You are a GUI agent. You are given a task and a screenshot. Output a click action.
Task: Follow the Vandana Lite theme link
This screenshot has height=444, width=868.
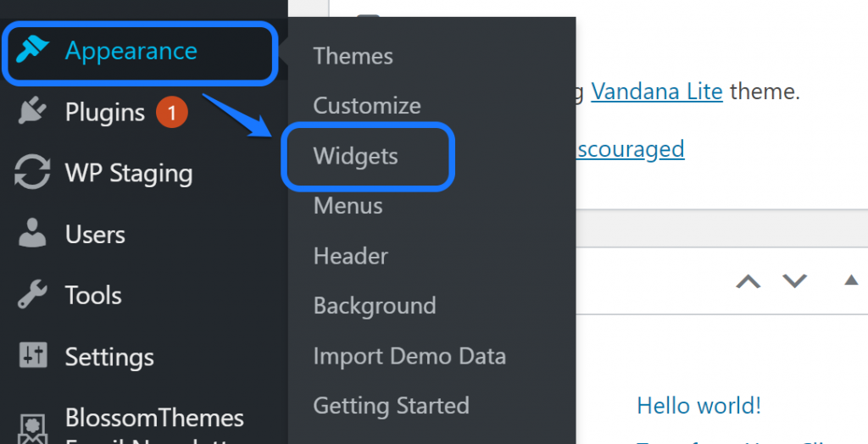(656, 91)
